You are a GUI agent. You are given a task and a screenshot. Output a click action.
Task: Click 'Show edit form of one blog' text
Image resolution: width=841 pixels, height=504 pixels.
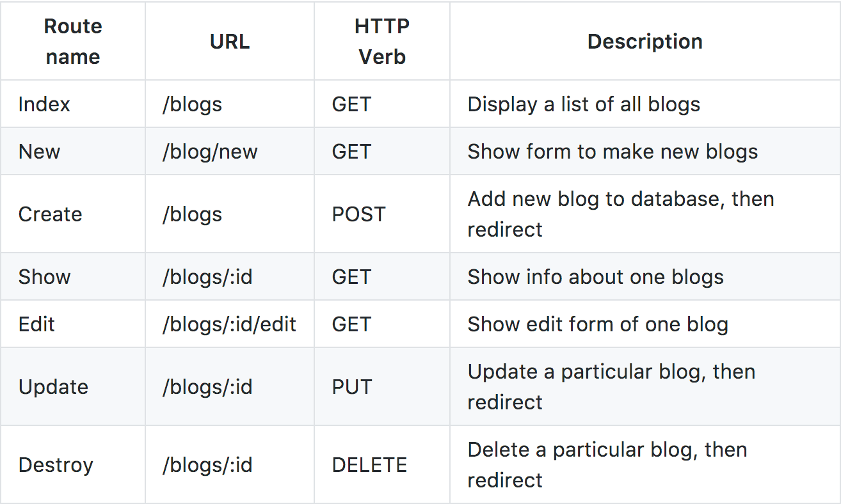click(598, 324)
